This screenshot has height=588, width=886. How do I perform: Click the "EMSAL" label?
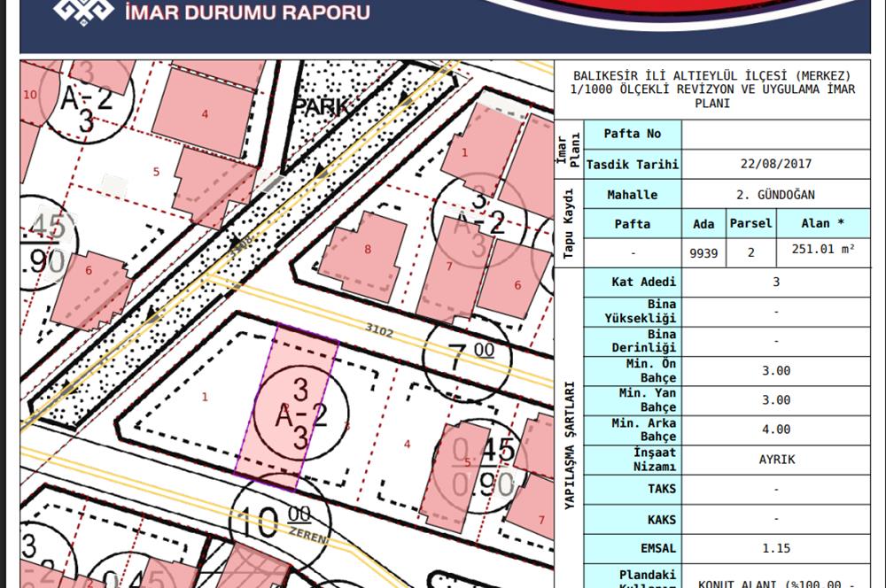click(x=657, y=548)
